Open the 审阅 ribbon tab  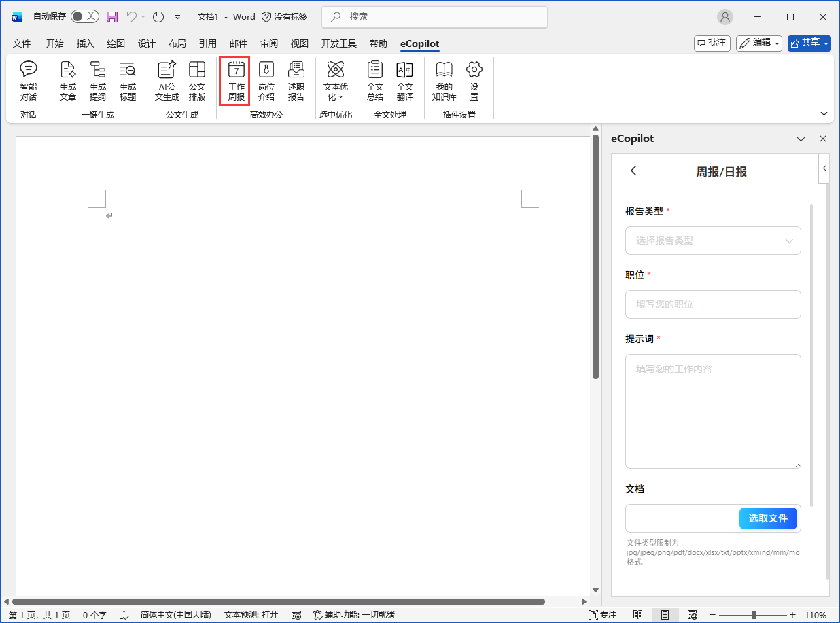269,43
